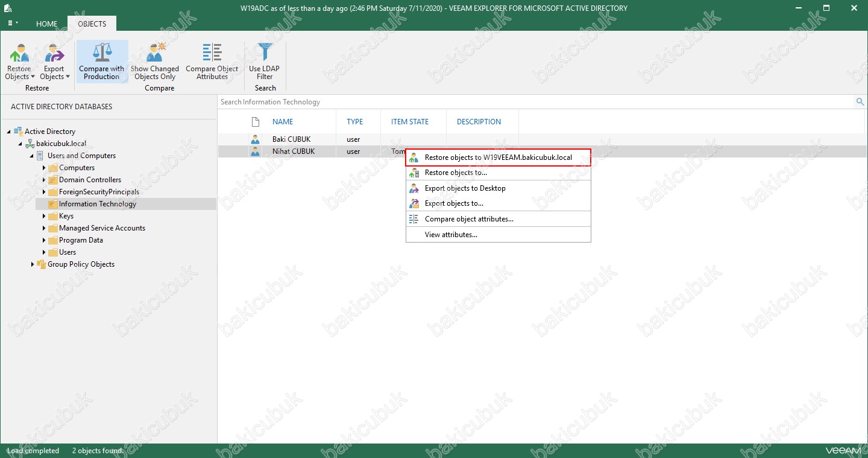868x458 pixels.
Task: Sort by the ITEM STATE column header
Action: (410, 122)
